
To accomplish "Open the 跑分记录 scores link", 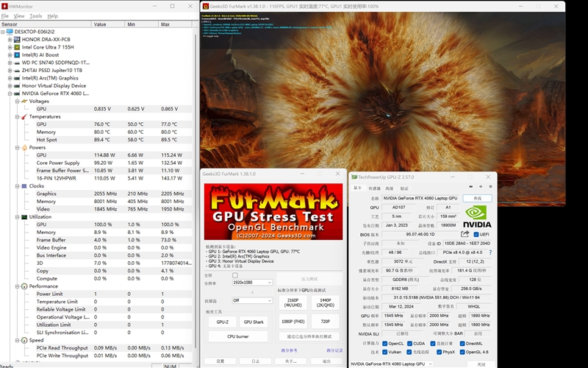I will click(x=334, y=350).
